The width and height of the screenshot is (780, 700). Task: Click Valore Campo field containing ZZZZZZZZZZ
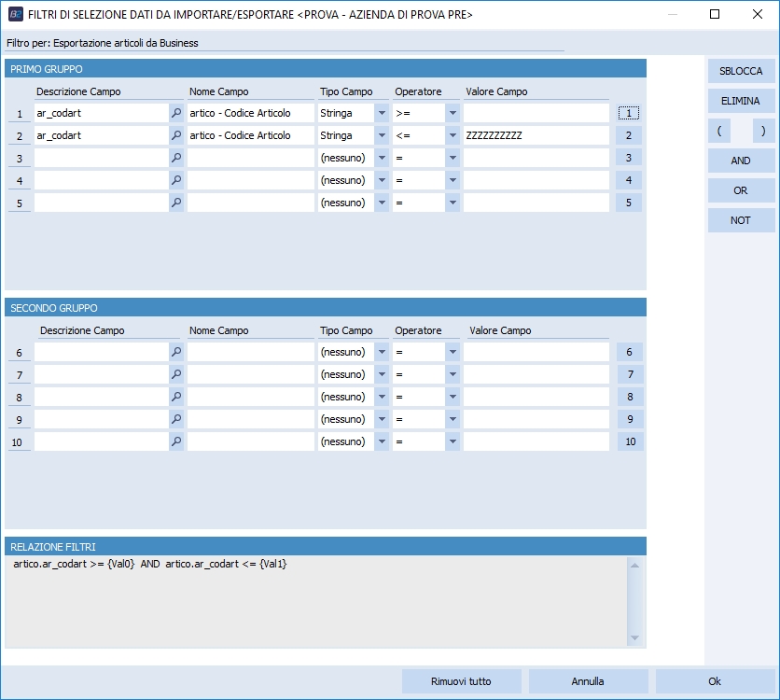tap(536, 135)
